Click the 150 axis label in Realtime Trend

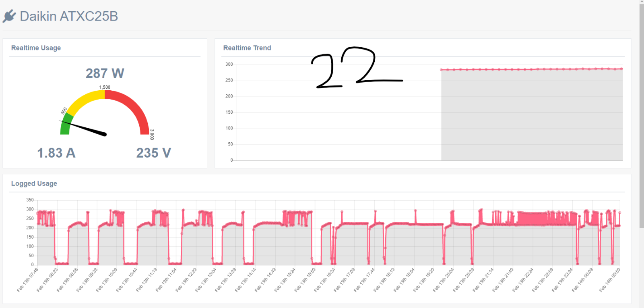click(229, 112)
